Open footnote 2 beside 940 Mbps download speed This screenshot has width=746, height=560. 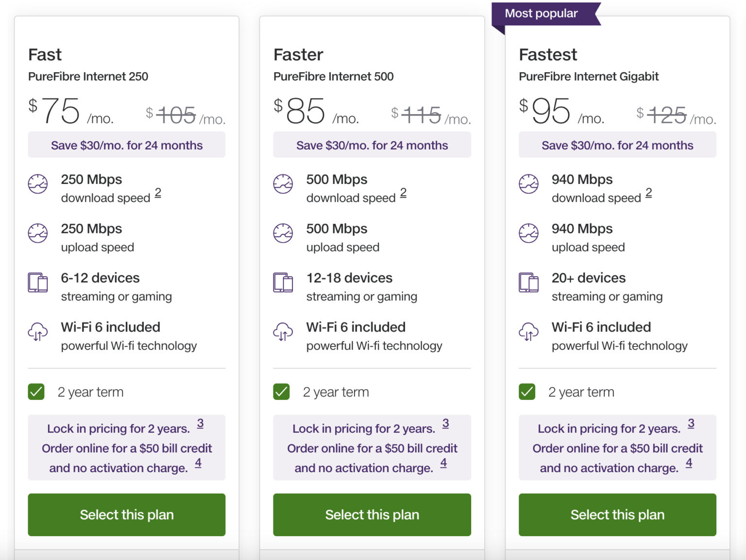pos(648,193)
